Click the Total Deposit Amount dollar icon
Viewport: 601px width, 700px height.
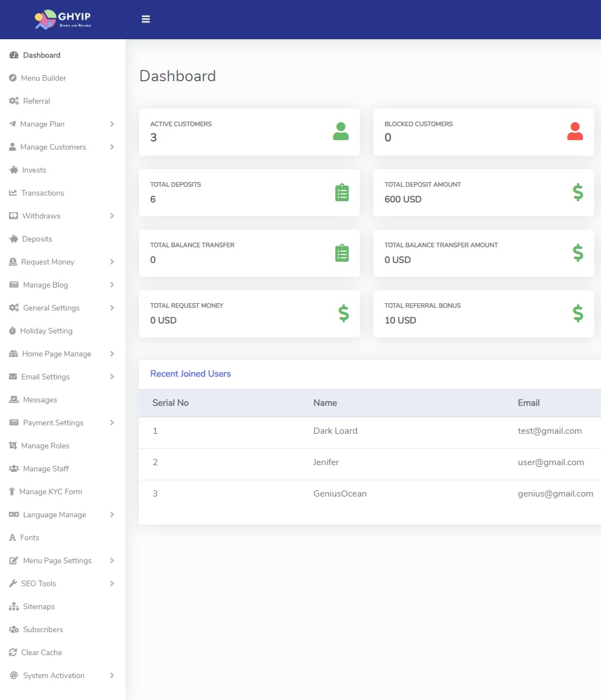pyautogui.click(x=578, y=192)
